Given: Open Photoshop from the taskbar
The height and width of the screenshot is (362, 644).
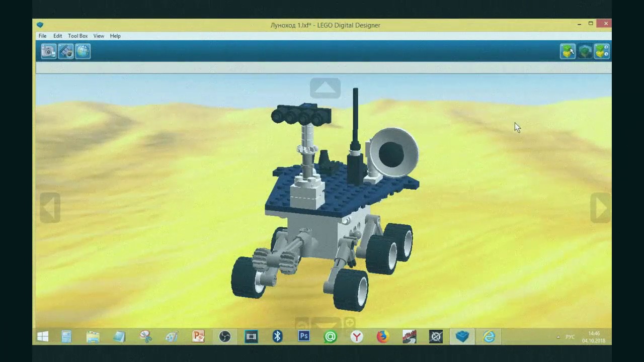Looking at the screenshot, I should pos(304,336).
